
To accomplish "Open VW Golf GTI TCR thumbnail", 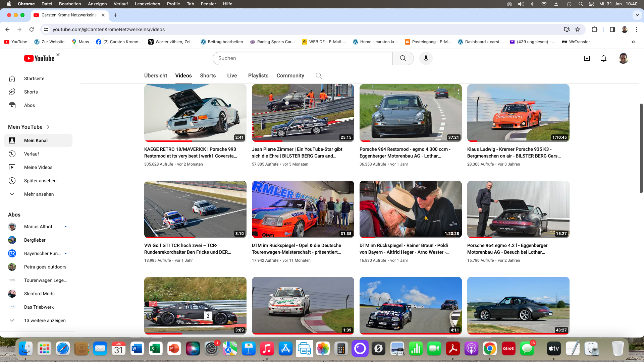I will click(195, 209).
